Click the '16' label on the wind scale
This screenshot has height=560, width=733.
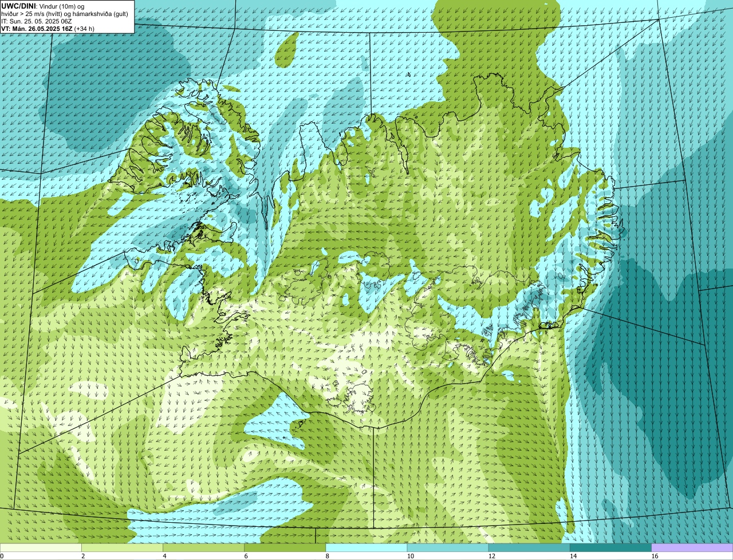point(655,556)
